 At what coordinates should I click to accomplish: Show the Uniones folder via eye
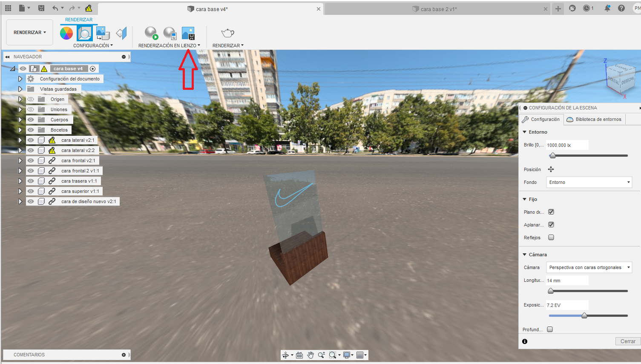click(31, 109)
